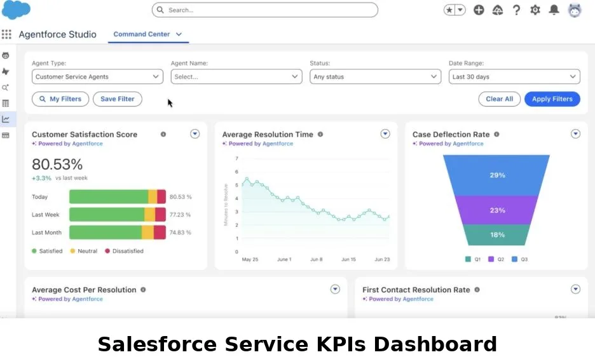Click the global create plus icon
The width and height of the screenshot is (595, 364).
coord(479,10)
